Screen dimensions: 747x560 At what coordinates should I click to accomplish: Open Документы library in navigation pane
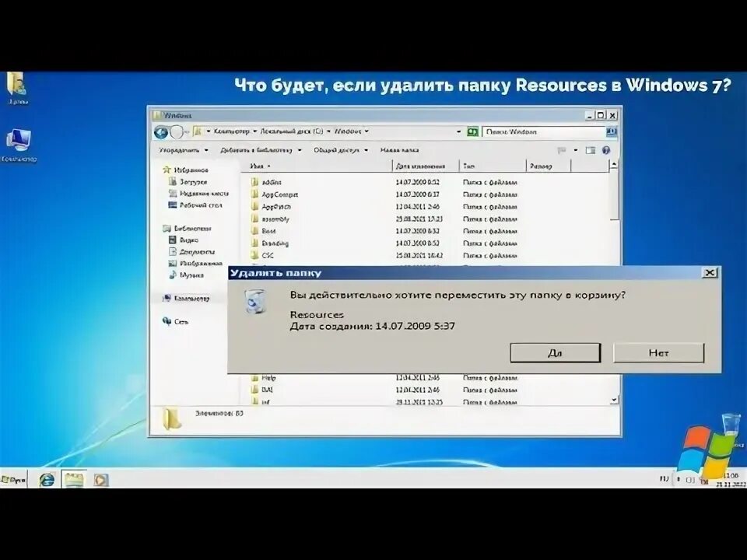point(197,252)
